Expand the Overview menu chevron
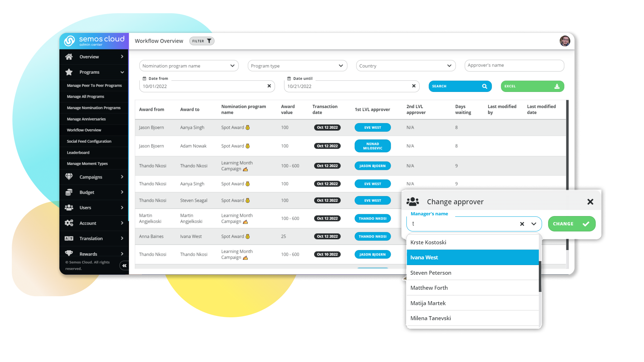 click(122, 57)
